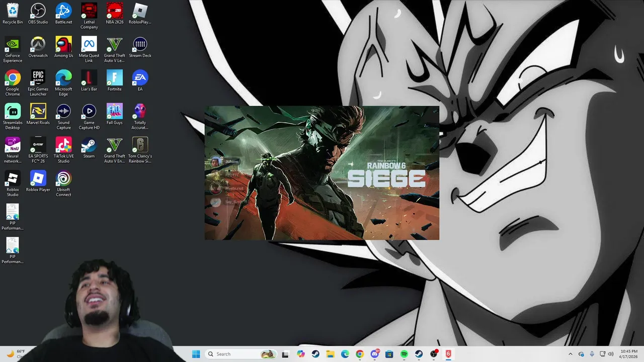Screen dimensions: 644x362
Task: Open the Meta Quest Link shortcut
Action: 89,50
